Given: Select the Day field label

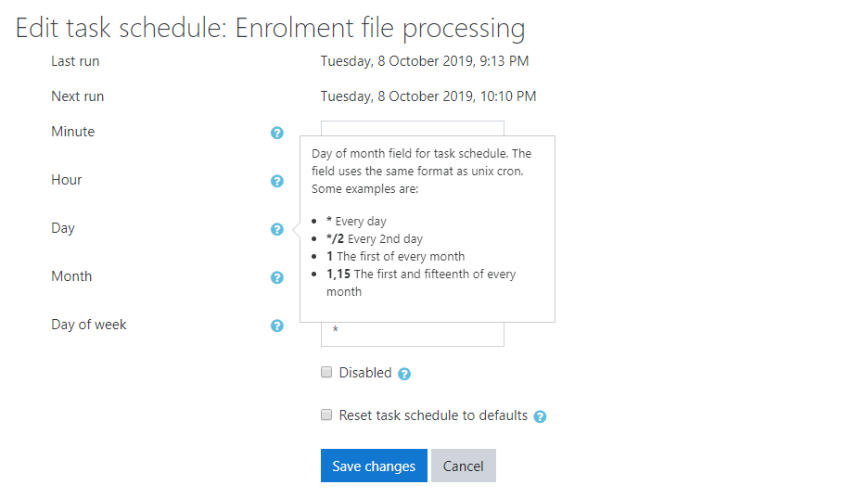Looking at the screenshot, I should click(63, 228).
